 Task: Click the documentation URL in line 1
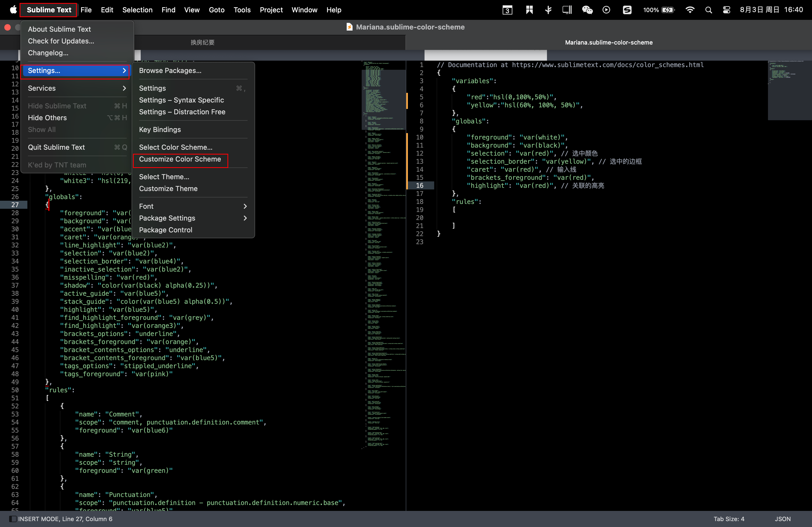click(608, 65)
